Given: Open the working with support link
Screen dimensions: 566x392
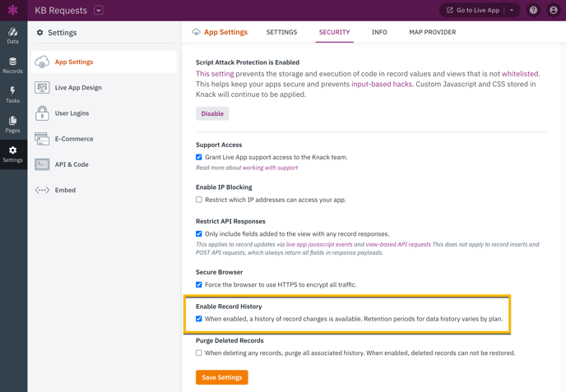Looking at the screenshot, I should (x=270, y=168).
